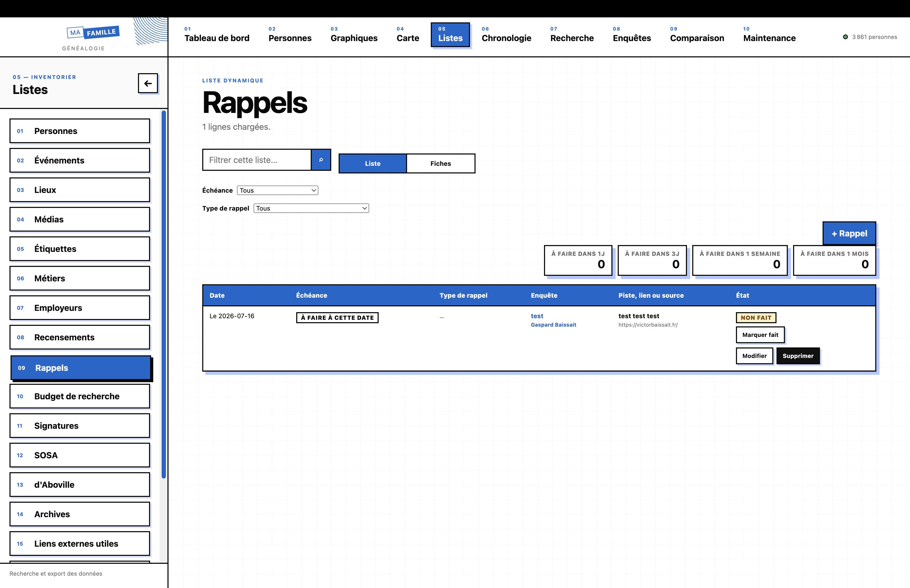This screenshot has height=588, width=910.
Task: Click the Filtrer cette liste input field
Action: 257,160
